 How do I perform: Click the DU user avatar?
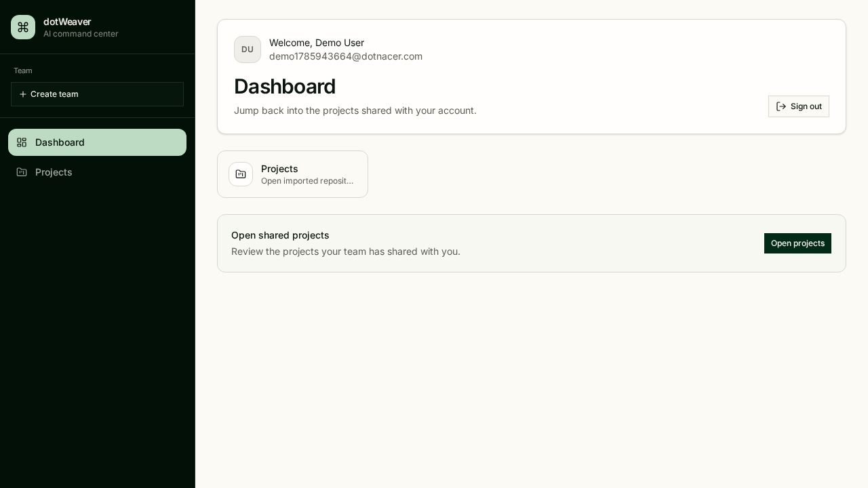coord(248,49)
